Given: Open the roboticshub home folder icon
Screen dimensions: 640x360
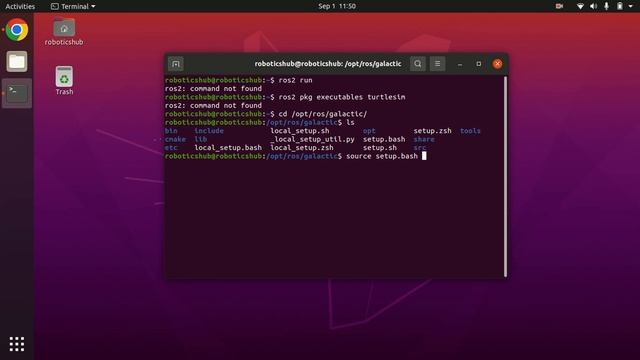Looking at the screenshot, I should click(x=64, y=32).
